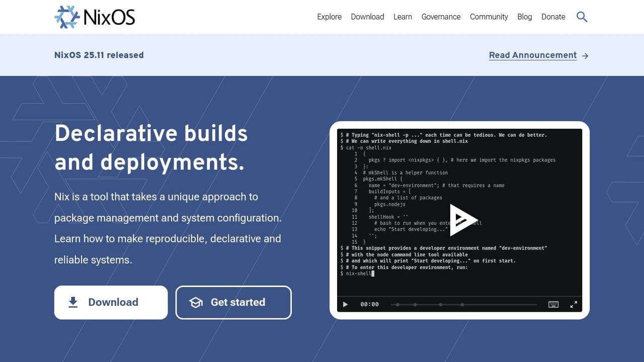Viewport: 644px width, 362px height.
Task: Navigate to the Learn page
Action: [x=403, y=17]
